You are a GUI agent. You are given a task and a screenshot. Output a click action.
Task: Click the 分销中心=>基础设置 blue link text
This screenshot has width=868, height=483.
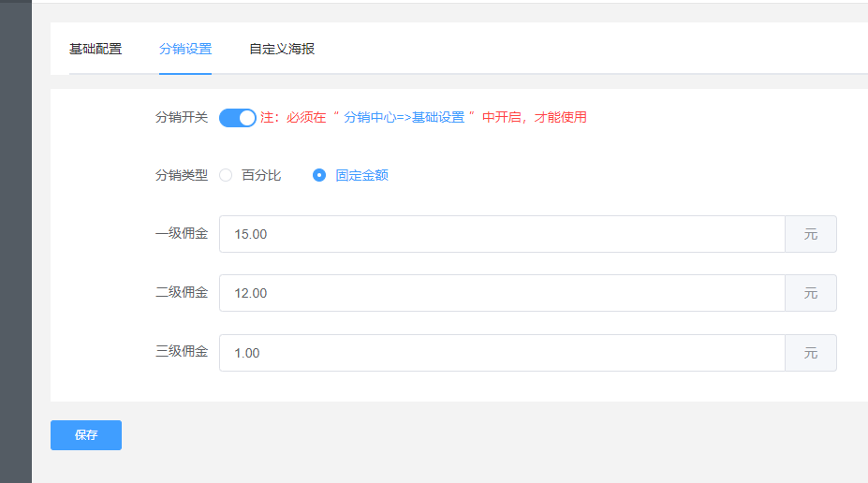[x=405, y=118]
